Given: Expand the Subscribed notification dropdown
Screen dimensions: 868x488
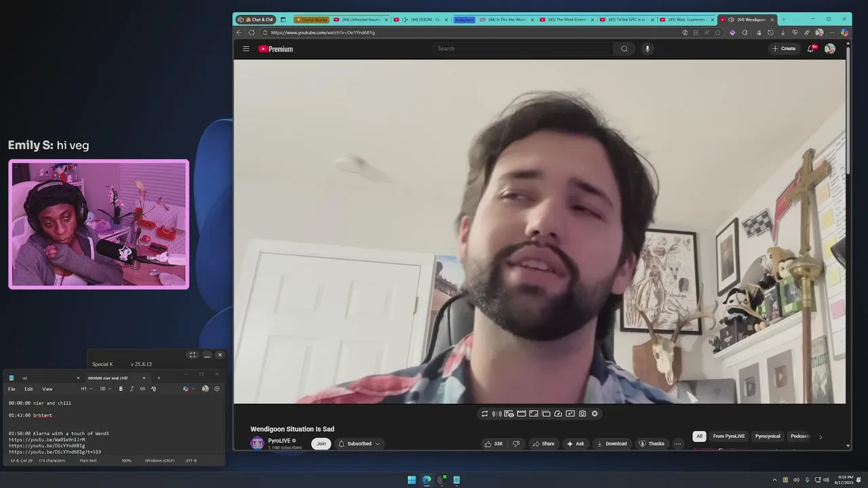Looking at the screenshot, I should pyautogui.click(x=359, y=444).
